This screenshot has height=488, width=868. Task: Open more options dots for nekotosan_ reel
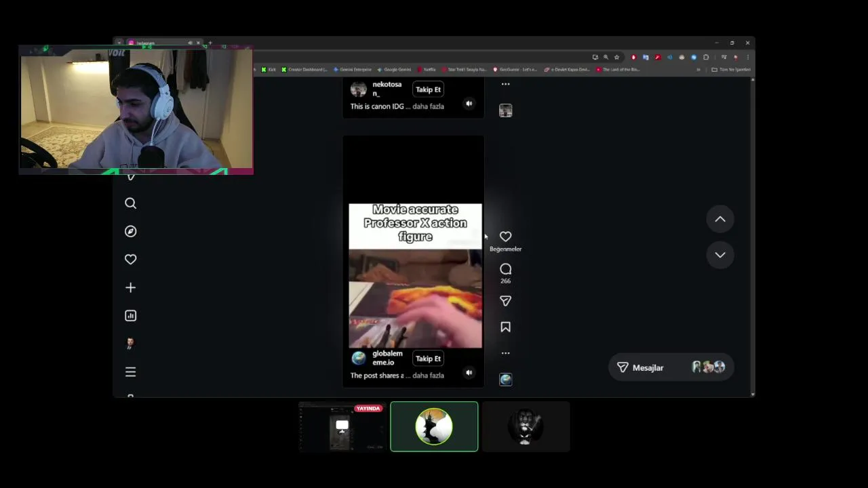(x=505, y=84)
